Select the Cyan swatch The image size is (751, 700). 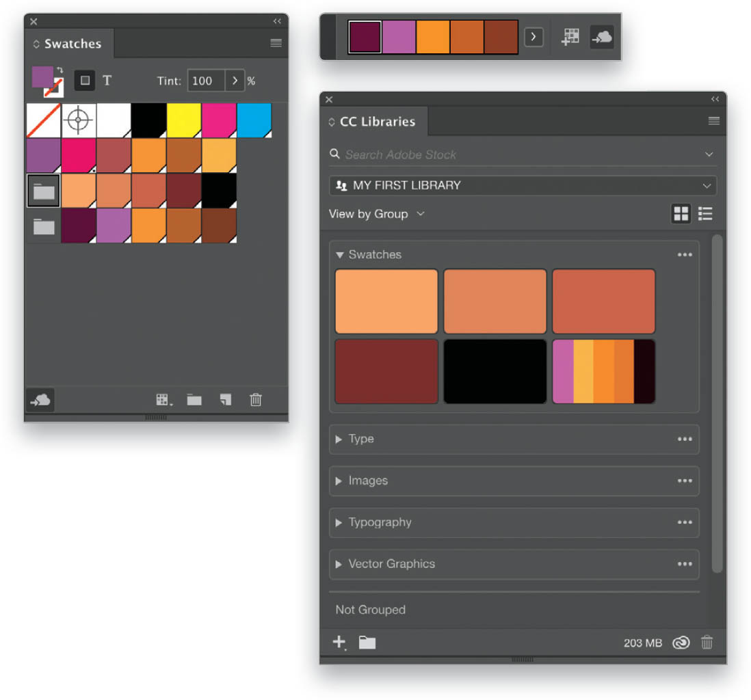click(254, 120)
